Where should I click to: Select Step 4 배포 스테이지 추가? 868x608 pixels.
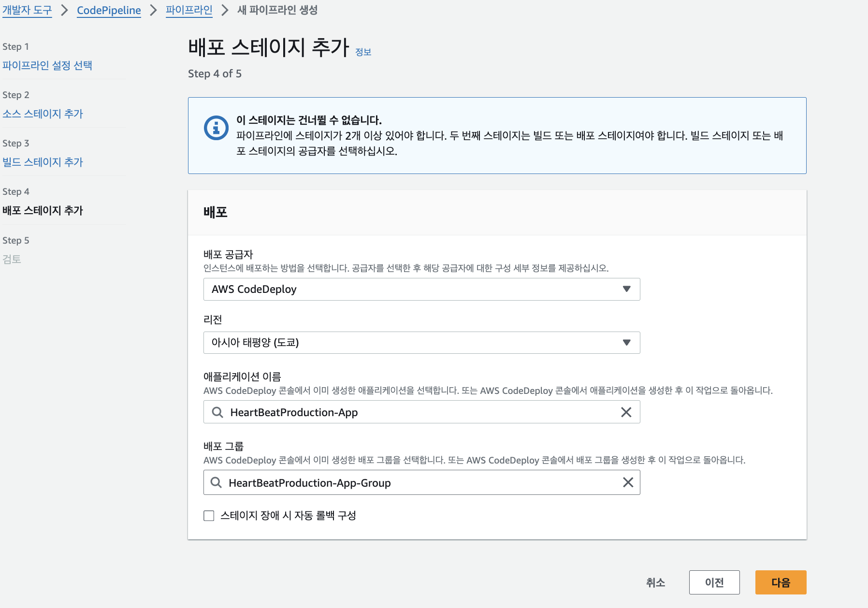43,210
